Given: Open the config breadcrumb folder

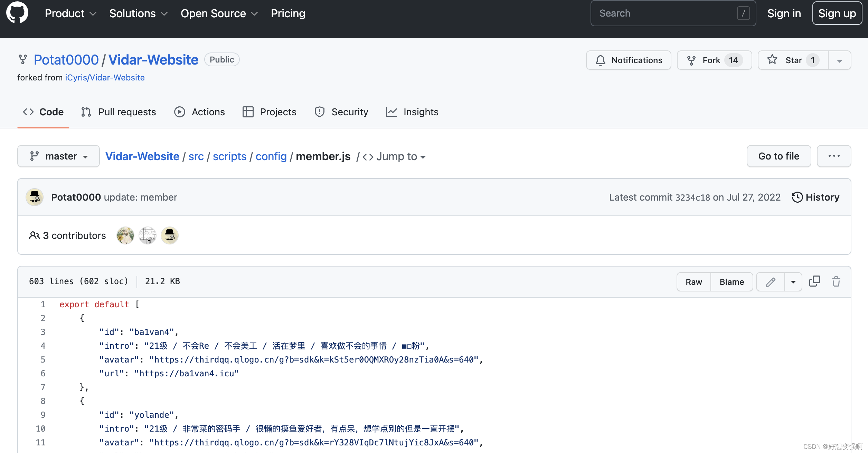Looking at the screenshot, I should coord(271,156).
